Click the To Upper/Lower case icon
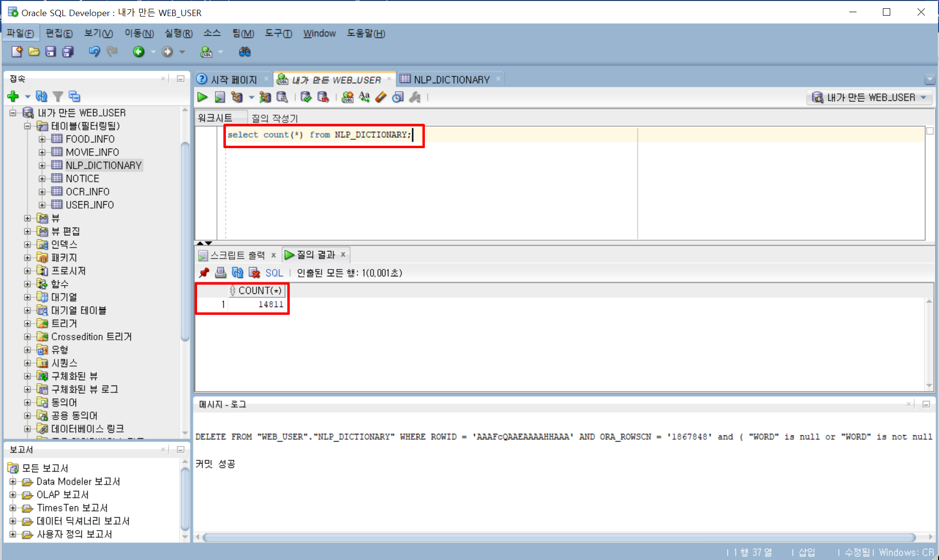This screenshot has height=560, width=939. (364, 97)
